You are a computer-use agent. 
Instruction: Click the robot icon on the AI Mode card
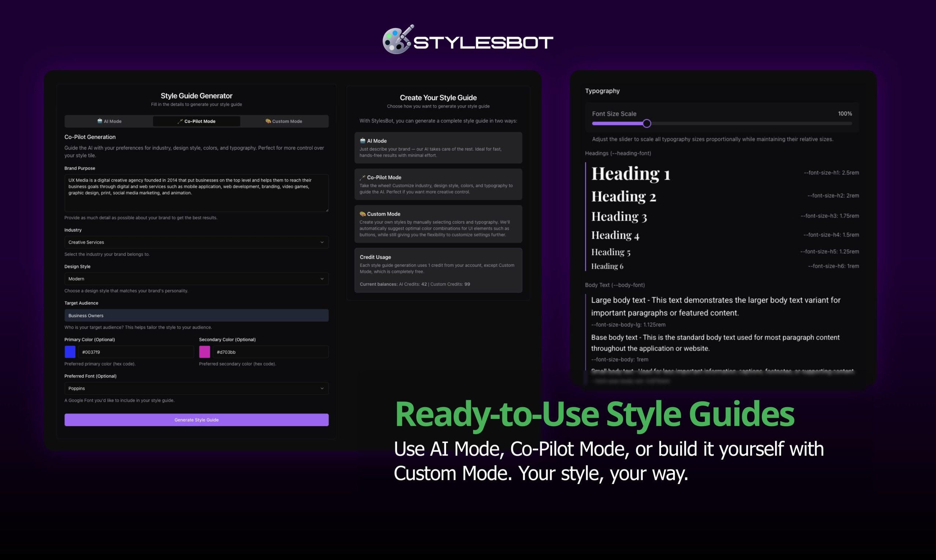(x=362, y=141)
